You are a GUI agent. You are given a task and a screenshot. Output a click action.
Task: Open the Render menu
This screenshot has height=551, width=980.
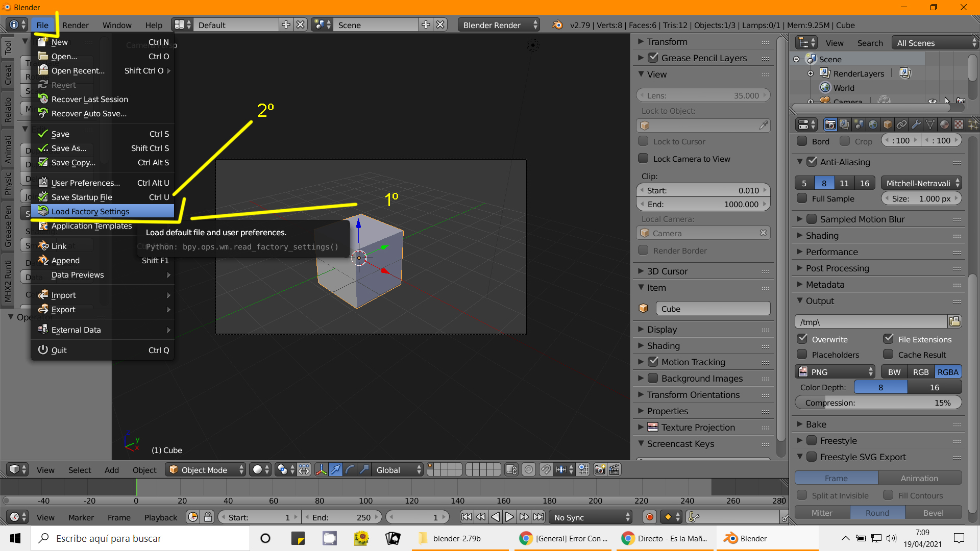75,25
